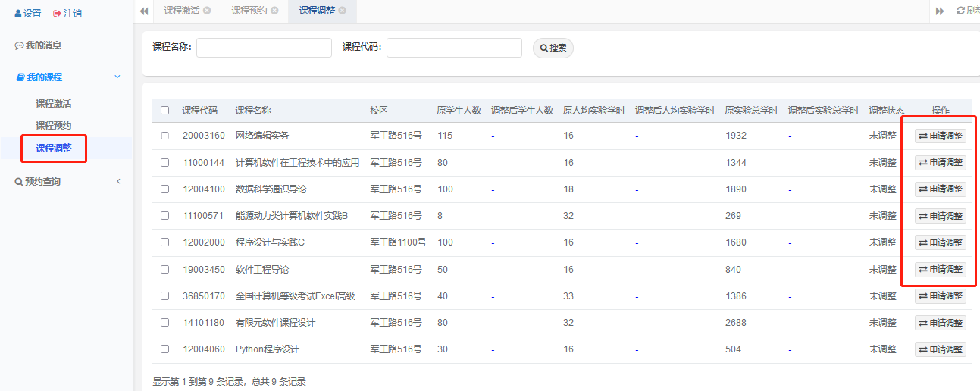Image resolution: width=980 pixels, height=391 pixels.
Task: Check the box for course 网络编辑实务
Action: (x=165, y=136)
